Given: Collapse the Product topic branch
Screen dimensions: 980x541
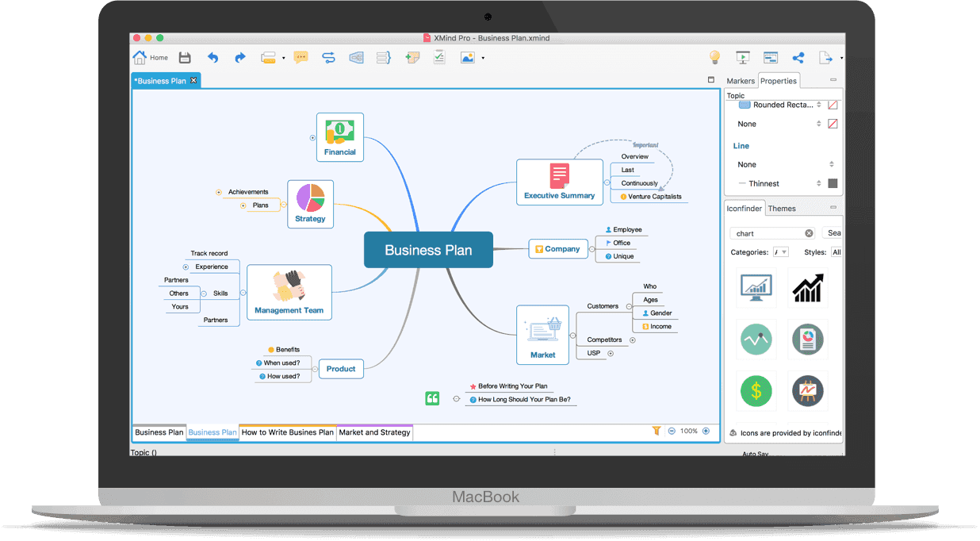Looking at the screenshot, I should pyautogui.click(x=313, y=369).
